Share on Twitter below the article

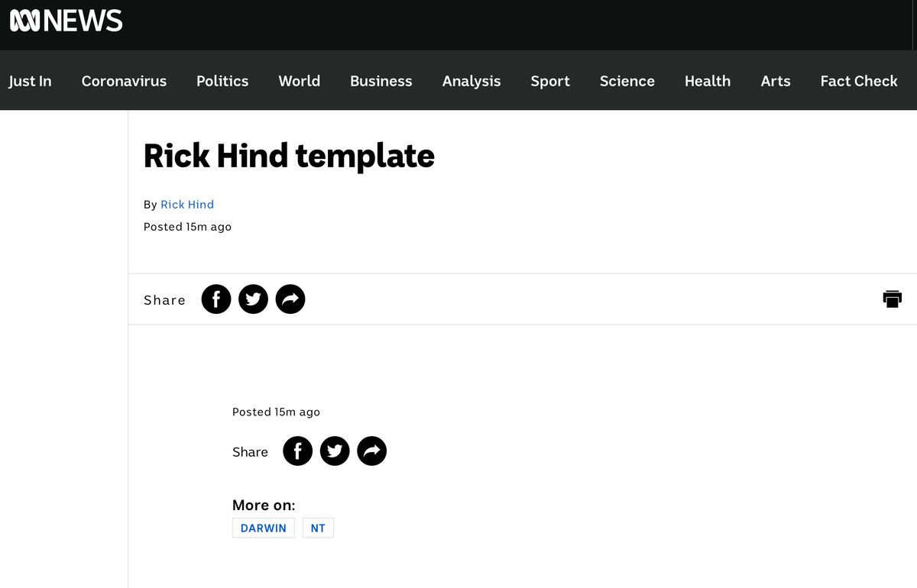335,451
